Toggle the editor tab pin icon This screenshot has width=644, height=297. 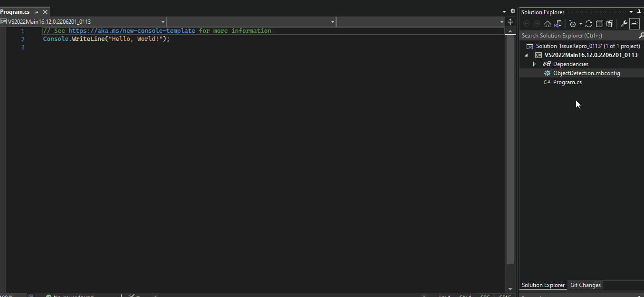(x=37, y=11)
